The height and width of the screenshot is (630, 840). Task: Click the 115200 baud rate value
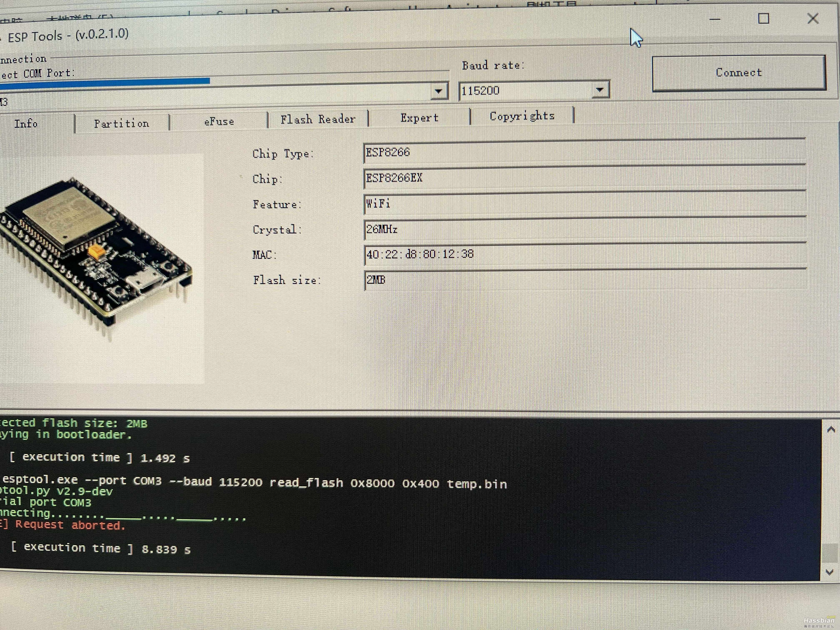(x=480, y=91)
